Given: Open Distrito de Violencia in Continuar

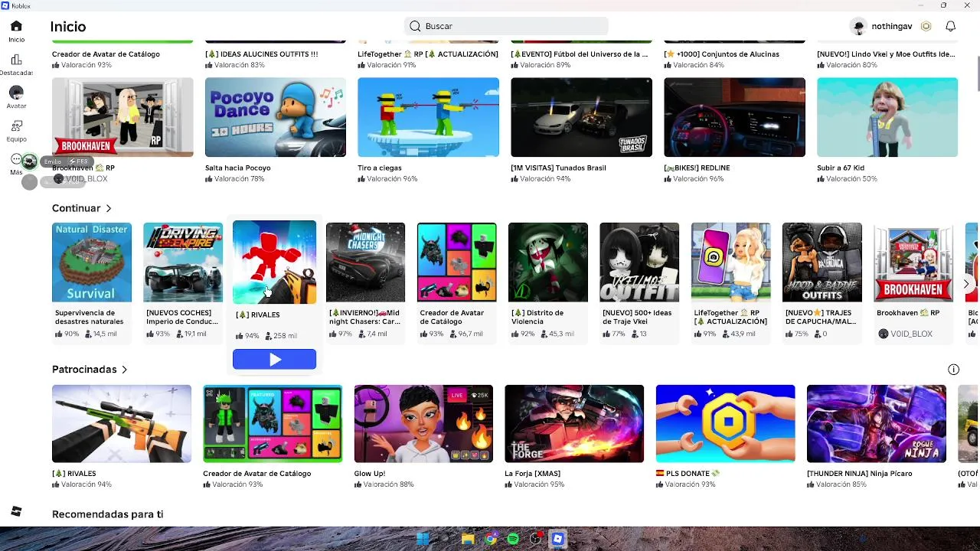Looking at the screenshot, I should point(548,262).
